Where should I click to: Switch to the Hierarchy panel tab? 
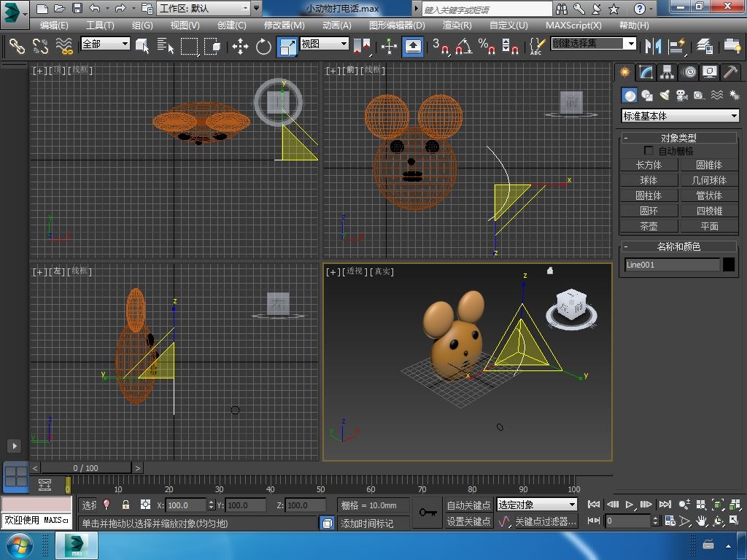click(x=667, y=72)
